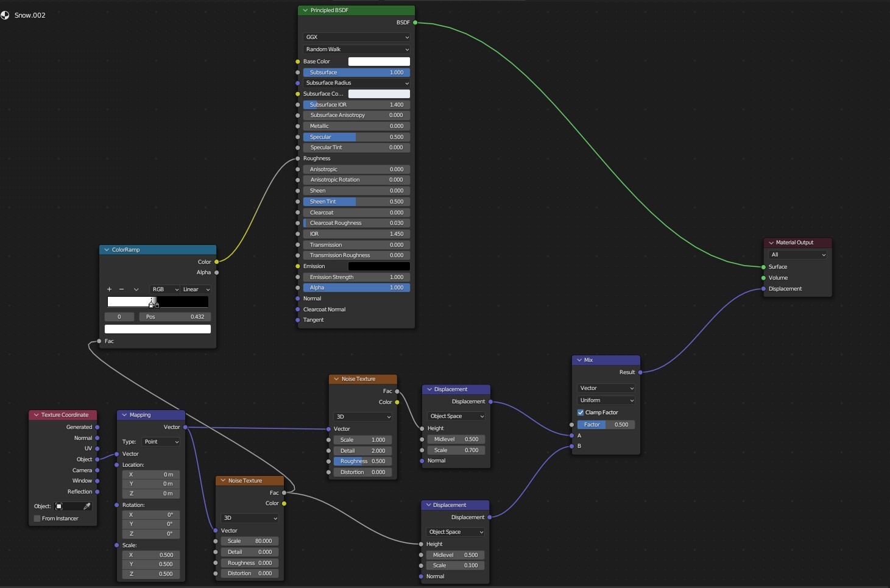Click the Mapping Rotation Y field
890x588 pixels.
pyautogui.click(x=151, y=524)
